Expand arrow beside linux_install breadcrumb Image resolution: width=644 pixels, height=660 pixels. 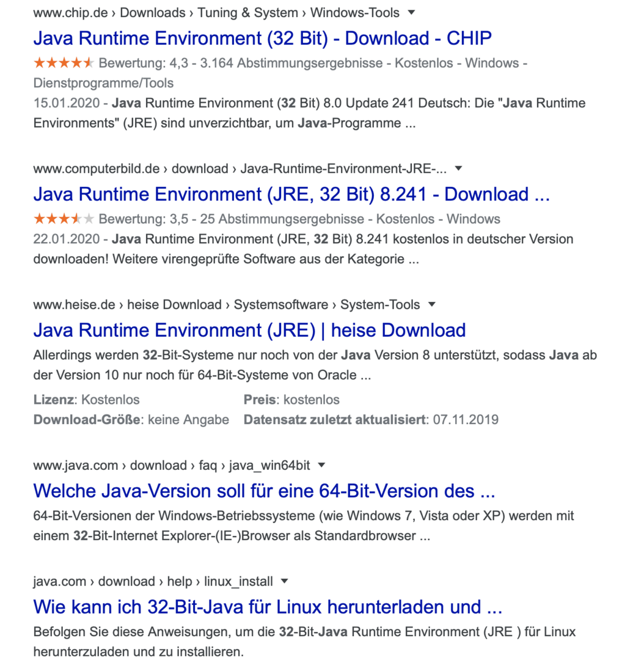[x=284, y=581]
